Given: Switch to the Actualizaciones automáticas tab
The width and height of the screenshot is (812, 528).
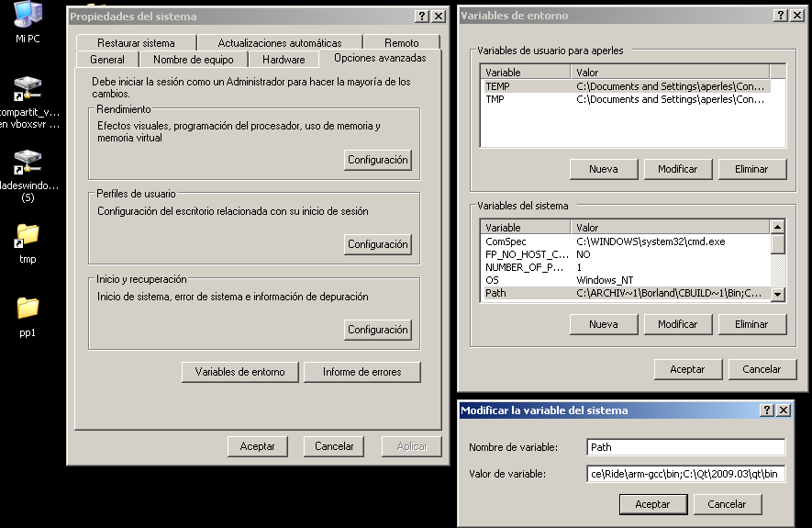Looking at the screenshot, I should click(280, 43).
